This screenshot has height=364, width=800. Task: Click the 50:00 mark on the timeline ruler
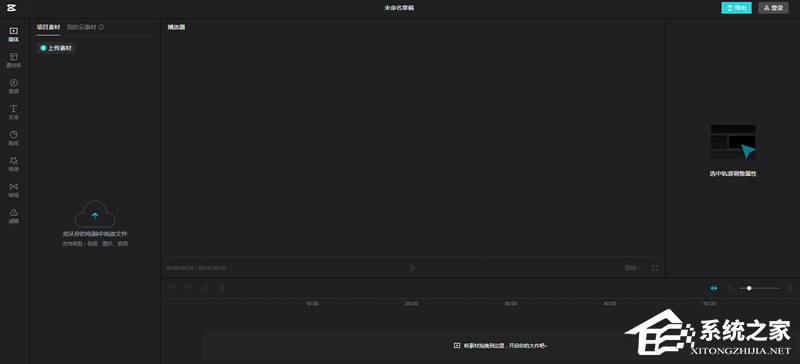pos(709,303)
